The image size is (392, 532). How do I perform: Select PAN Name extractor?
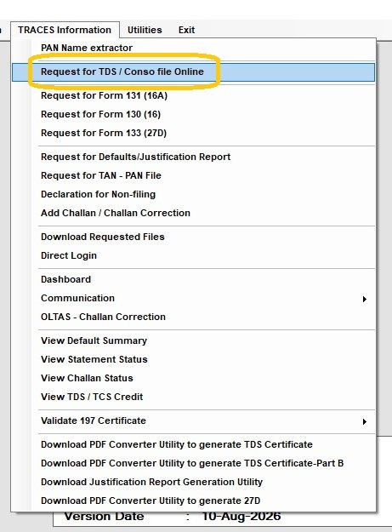click(x=194, y=48)
